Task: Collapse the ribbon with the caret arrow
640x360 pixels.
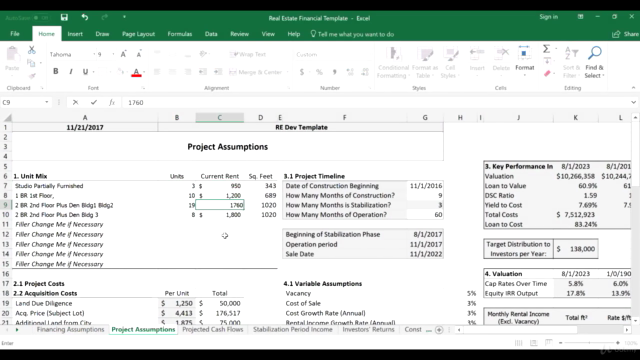Action: point(633,88)
